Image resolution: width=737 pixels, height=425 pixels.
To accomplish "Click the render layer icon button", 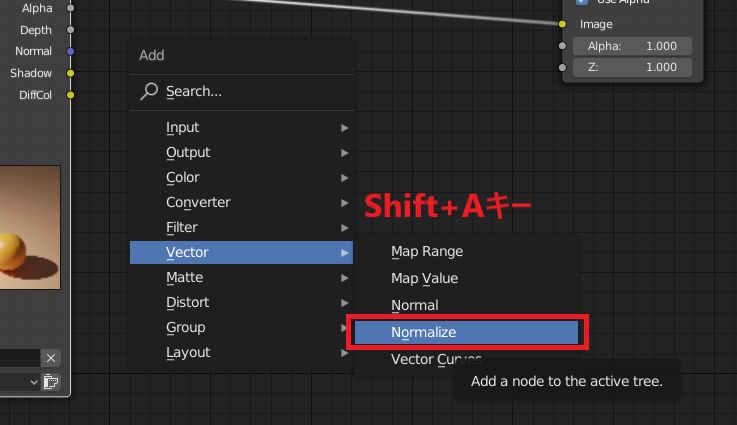I will point(51,382).
